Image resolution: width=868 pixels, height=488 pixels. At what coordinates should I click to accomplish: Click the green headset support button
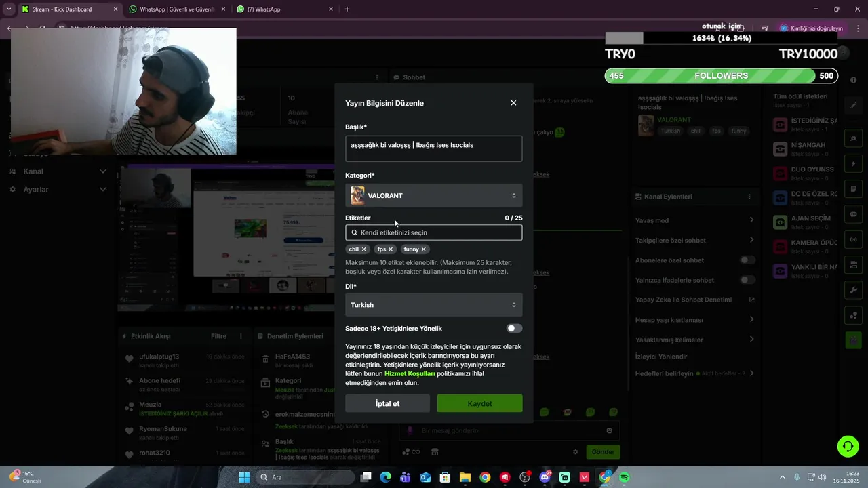(848, 446)
